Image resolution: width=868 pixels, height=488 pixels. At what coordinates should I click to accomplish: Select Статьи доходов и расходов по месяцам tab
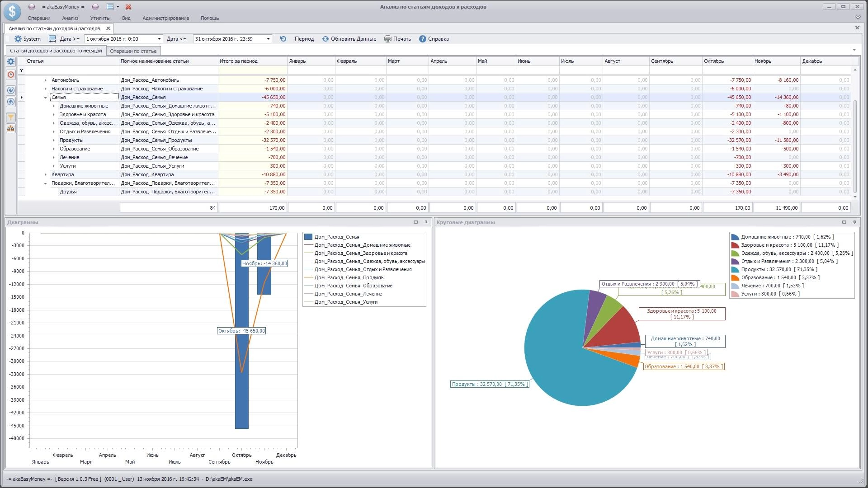56,51
